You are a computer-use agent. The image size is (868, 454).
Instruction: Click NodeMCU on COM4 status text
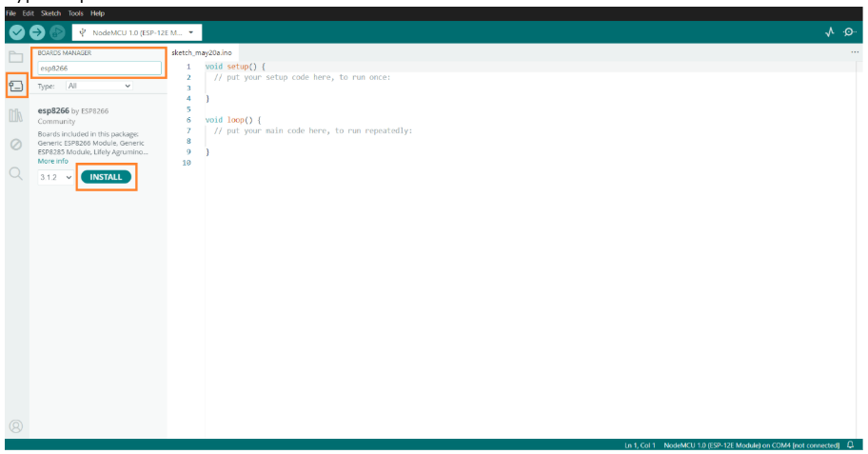(752, 445)
